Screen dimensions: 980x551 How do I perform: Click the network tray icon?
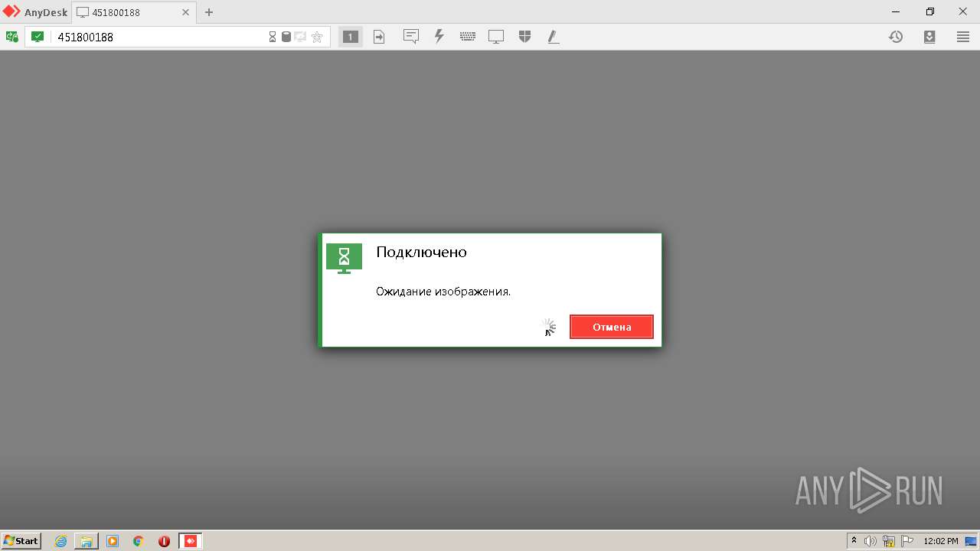click(889, 541)
